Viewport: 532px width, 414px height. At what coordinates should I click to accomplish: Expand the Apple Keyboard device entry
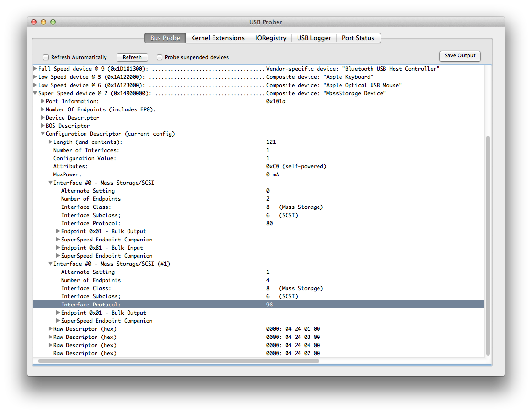(x=35, y=76)
